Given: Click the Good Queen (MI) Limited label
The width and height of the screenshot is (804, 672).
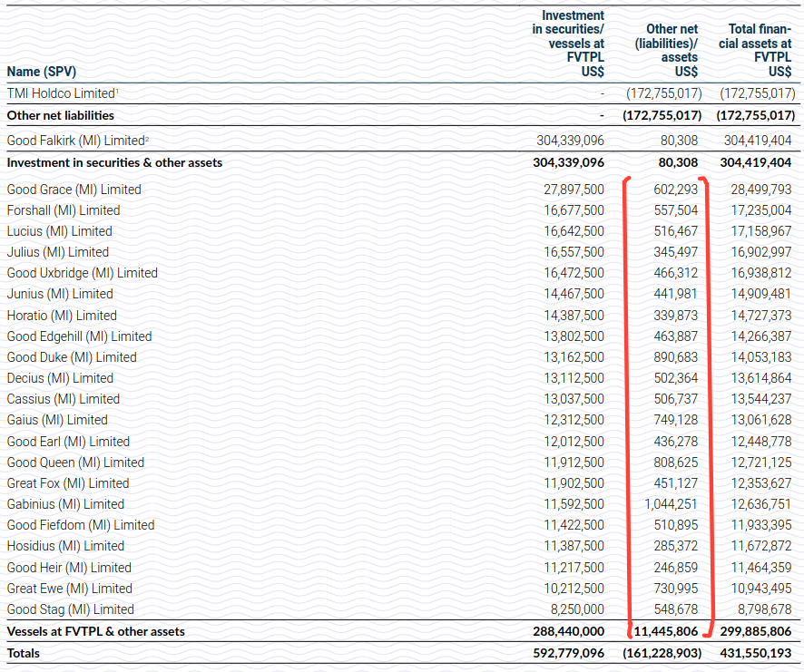Looking at the screenshot, I should pos(65,463).
